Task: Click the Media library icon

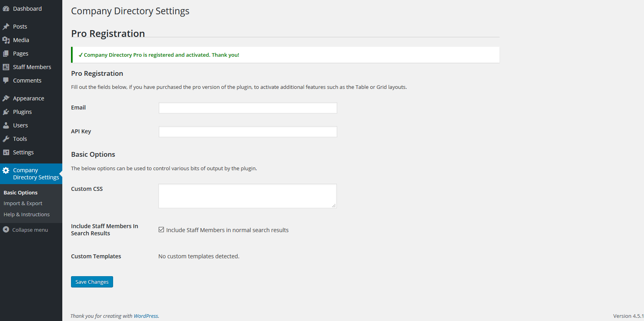Action: pyautogui.click(x=6, y=40)
